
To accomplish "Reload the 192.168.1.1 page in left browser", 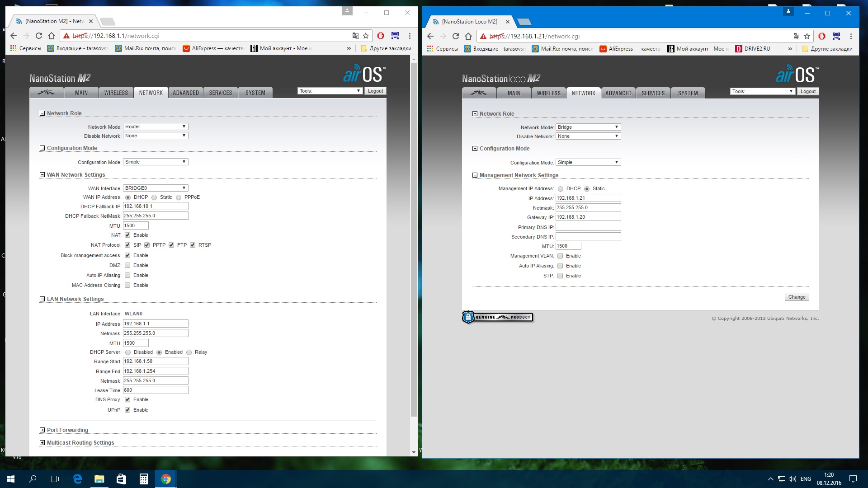I will [x=39, y=36].
